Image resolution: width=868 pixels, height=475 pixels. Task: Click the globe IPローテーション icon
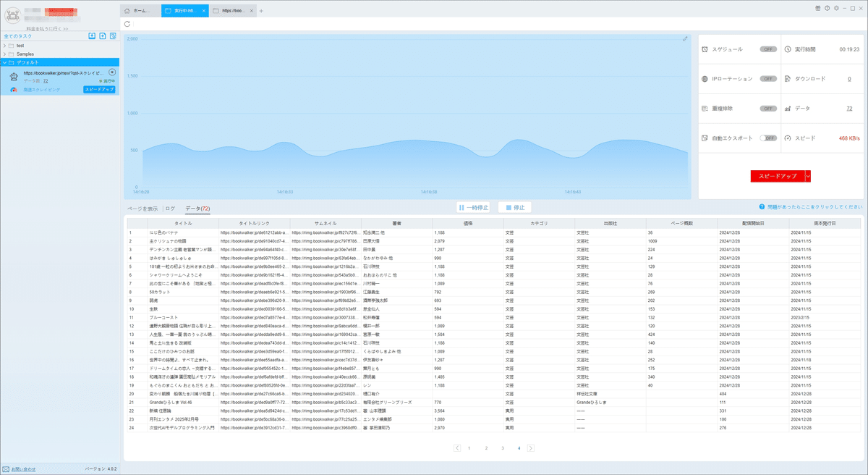[705, 78]
